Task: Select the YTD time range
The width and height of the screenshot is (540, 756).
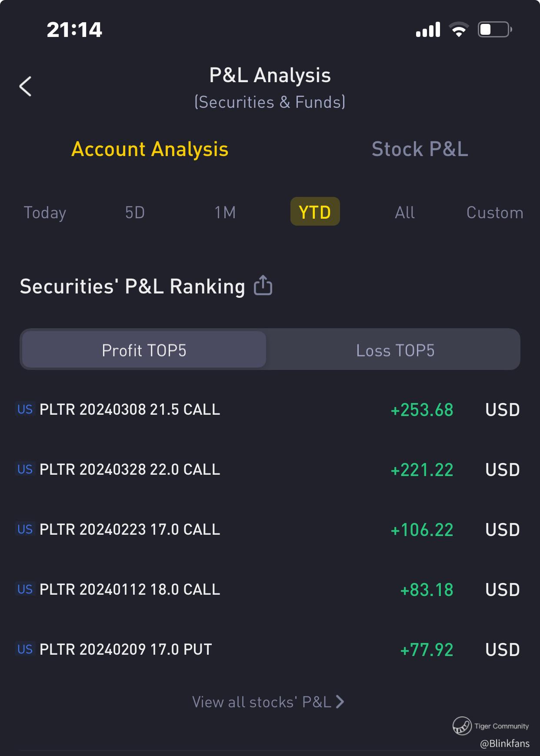Action: pyautogui.click(x=315, y=212)
